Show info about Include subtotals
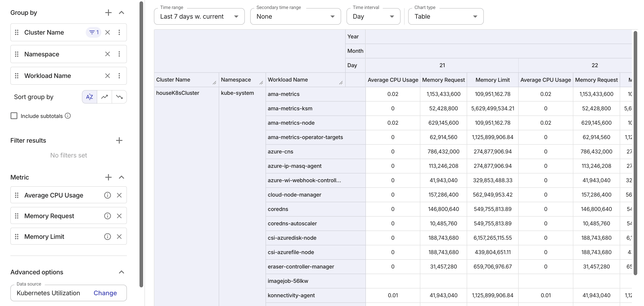 pos(68,116)
